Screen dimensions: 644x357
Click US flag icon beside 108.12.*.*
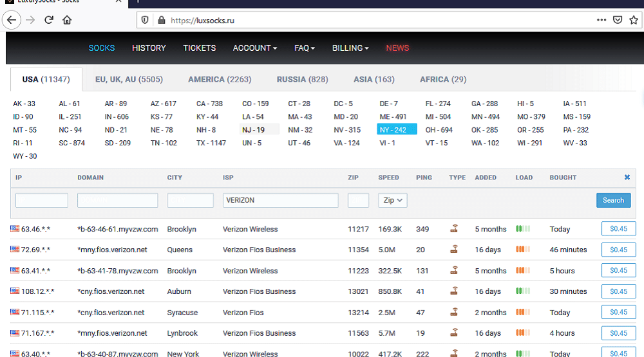tap(15, 291)
